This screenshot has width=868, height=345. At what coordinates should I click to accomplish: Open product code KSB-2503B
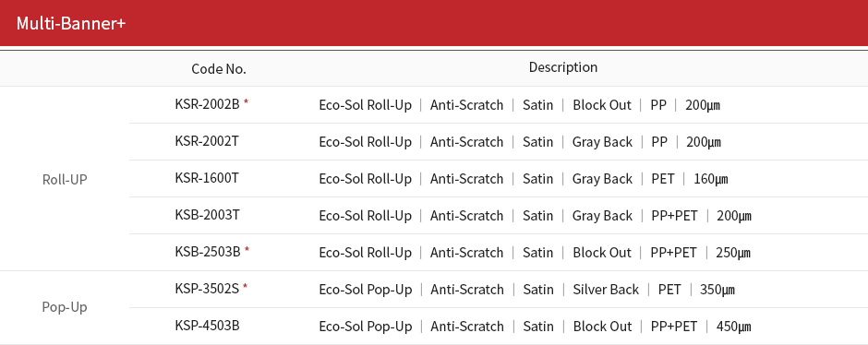(208, 252)
